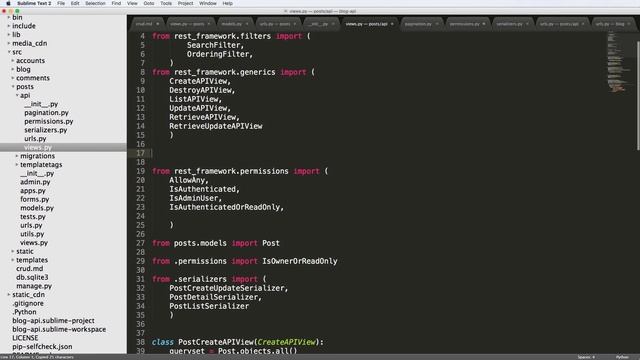Open the Edit menu
Screen dimensions: 640x360
pos(75,3)
